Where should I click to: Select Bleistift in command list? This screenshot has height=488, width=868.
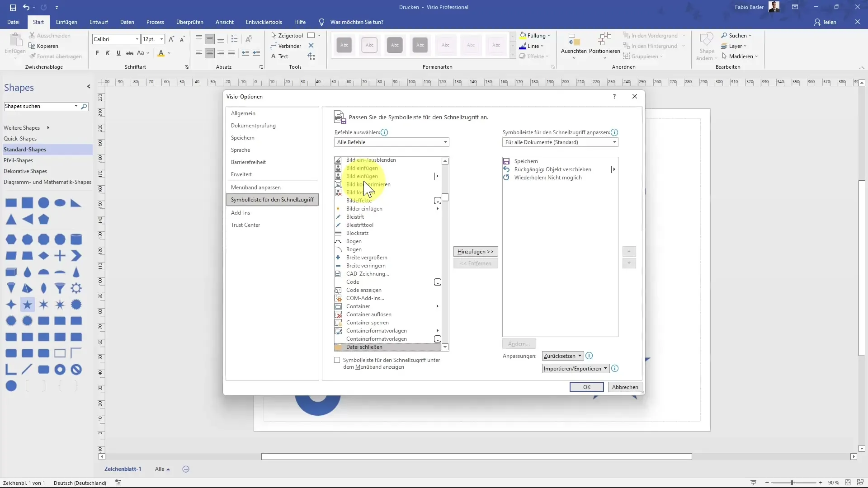[x=355, y=217]
